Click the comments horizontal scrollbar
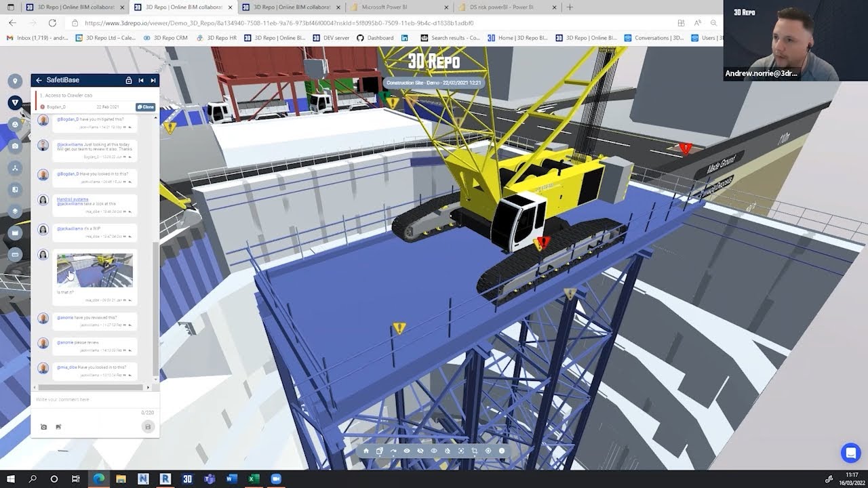 [x=91, y=388]
